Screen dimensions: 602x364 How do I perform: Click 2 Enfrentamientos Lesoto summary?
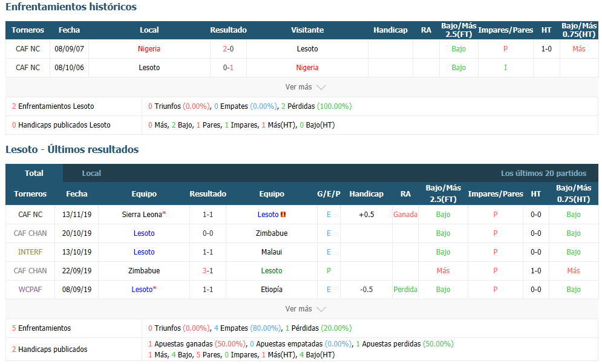coord(53,106)
